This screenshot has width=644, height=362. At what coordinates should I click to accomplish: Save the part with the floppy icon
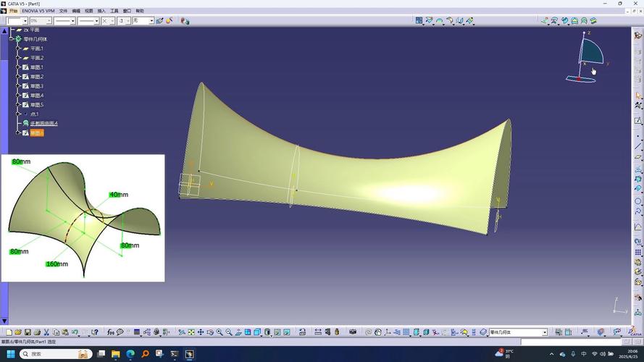pos(28,332)
